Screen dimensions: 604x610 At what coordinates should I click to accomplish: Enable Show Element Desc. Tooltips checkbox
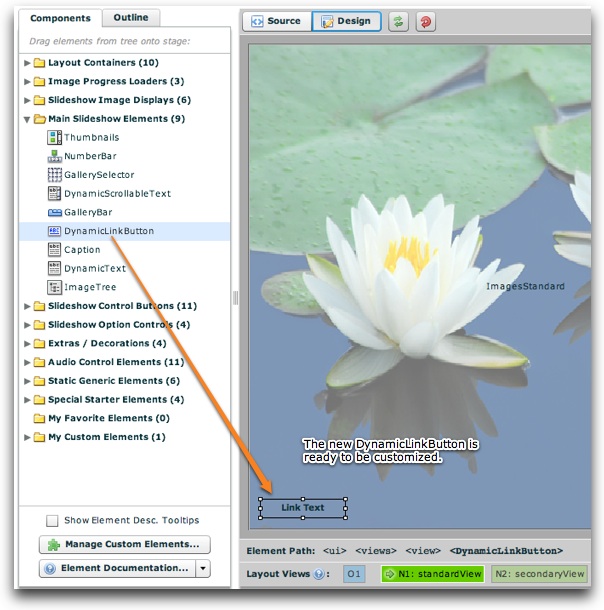(x=53, y=520)
